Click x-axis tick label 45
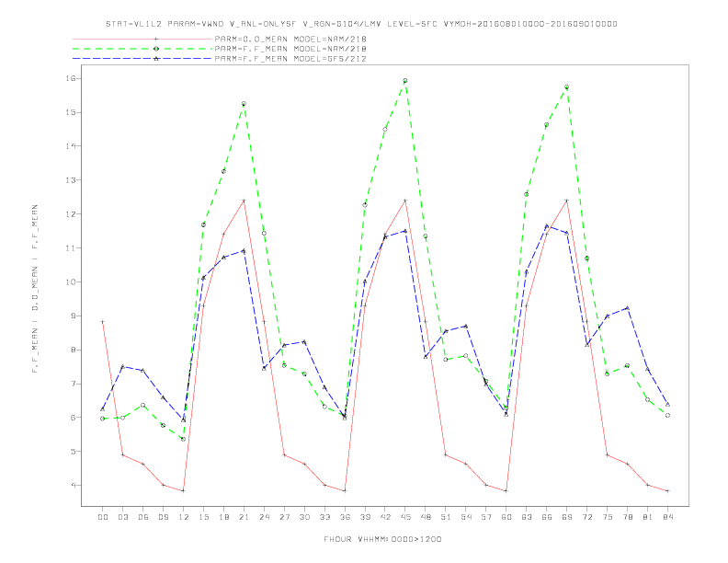The height and width of the screenshot is (563, 728). coord(405,517)
